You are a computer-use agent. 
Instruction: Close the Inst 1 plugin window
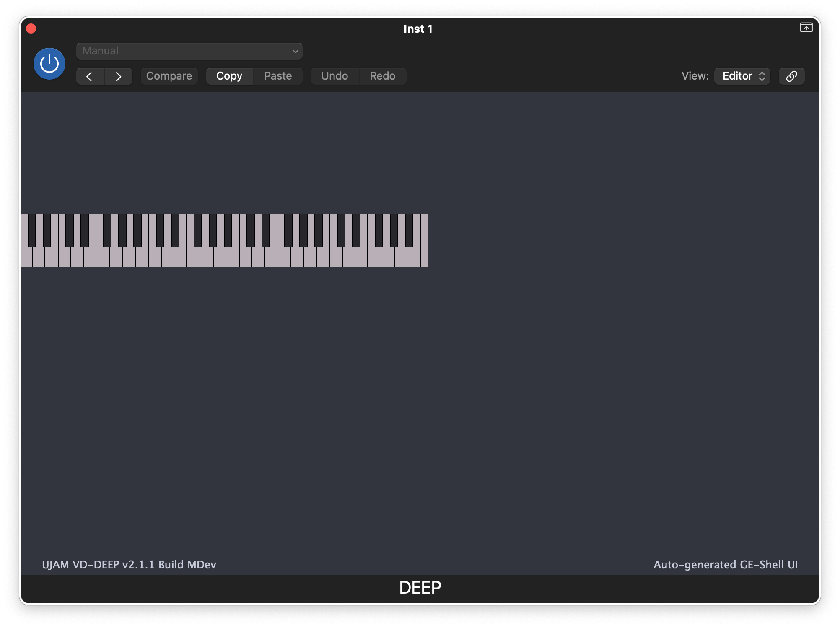click(x=31, y=29)
